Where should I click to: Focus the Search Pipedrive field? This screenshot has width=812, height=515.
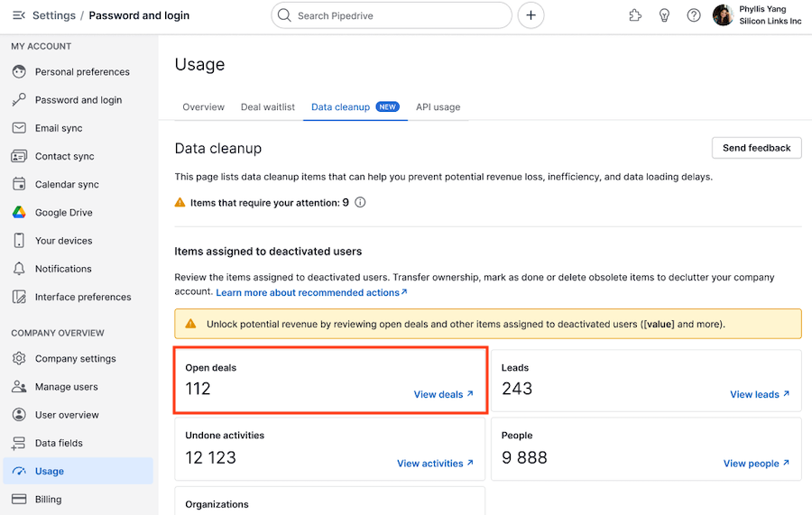tap(392, 15)
